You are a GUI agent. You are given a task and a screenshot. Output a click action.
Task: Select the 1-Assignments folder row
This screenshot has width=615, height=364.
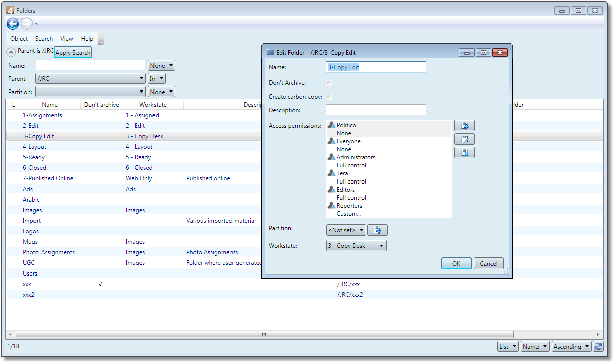(304, 115)
